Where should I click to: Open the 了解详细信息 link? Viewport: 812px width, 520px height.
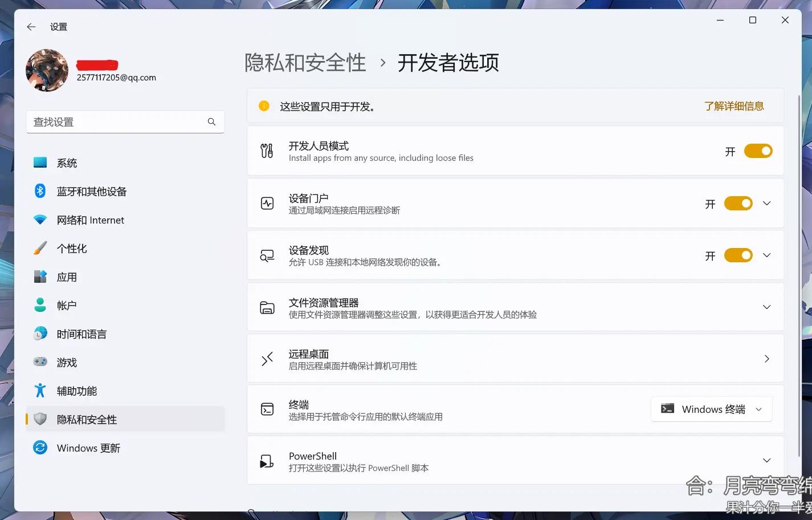[734, 106]
